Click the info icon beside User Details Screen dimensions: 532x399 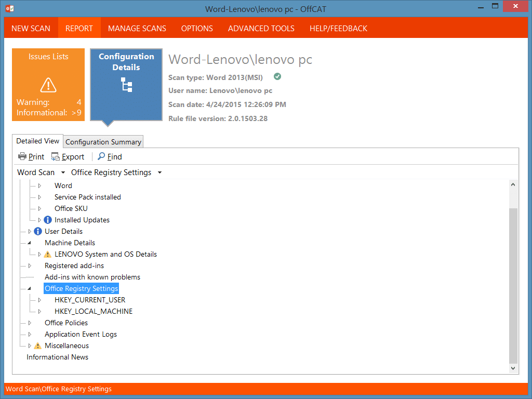[x=38, y=231]
